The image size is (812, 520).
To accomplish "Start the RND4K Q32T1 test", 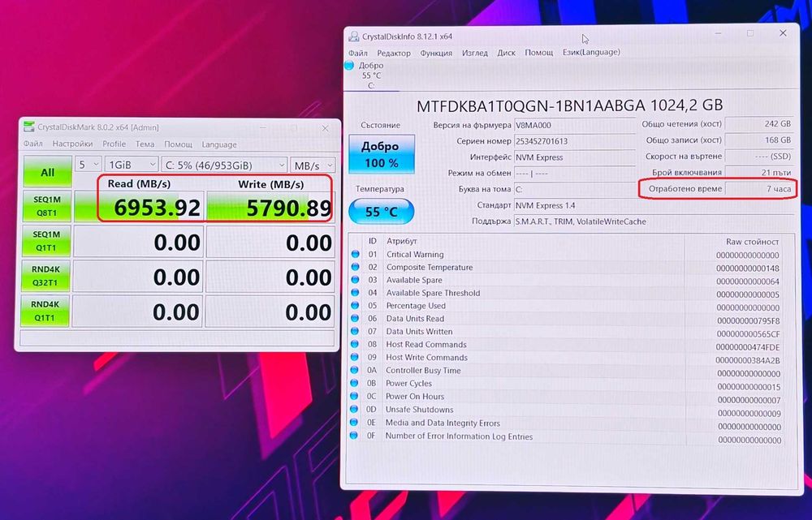I will 45,276.
